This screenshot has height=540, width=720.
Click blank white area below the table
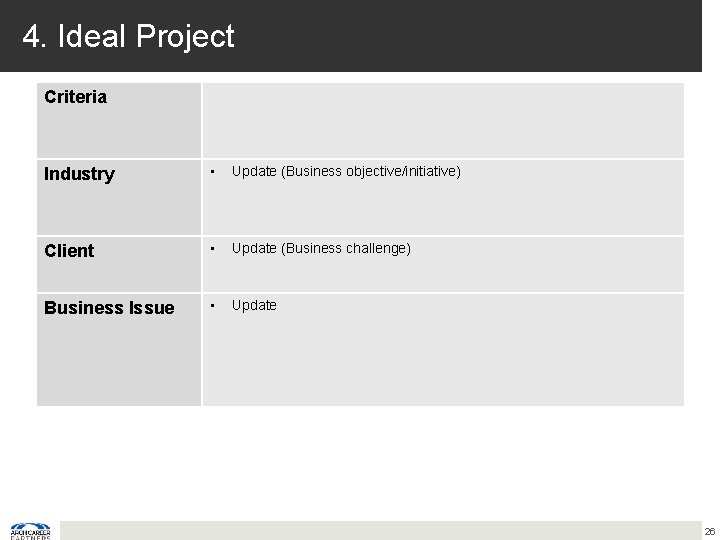click(360, 460)
